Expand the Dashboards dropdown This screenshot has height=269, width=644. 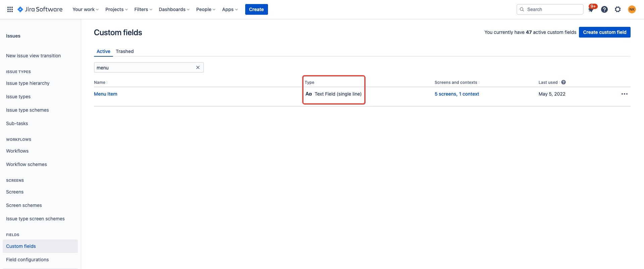pyautogui.click(x=174, y=9)
